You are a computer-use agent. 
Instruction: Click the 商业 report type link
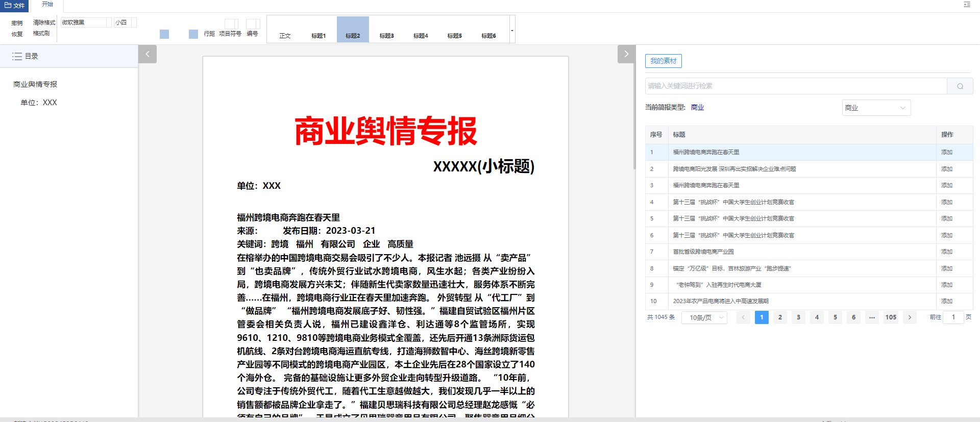coord(697,107)
